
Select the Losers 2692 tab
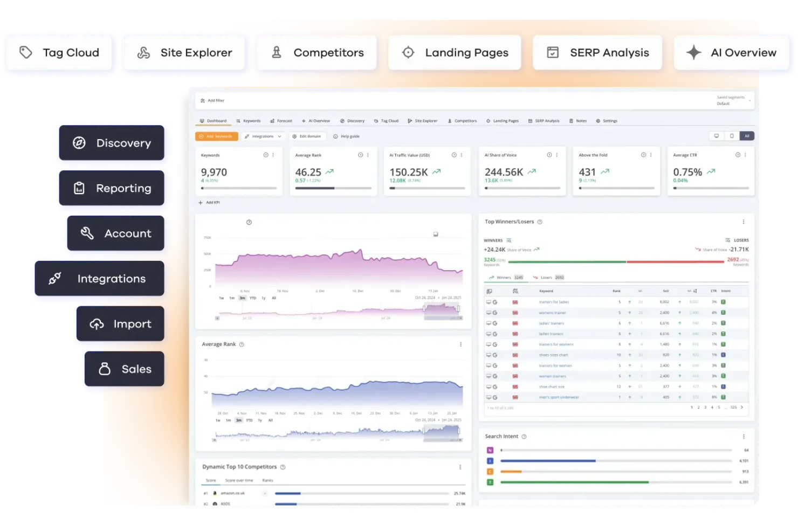[548, 277]
